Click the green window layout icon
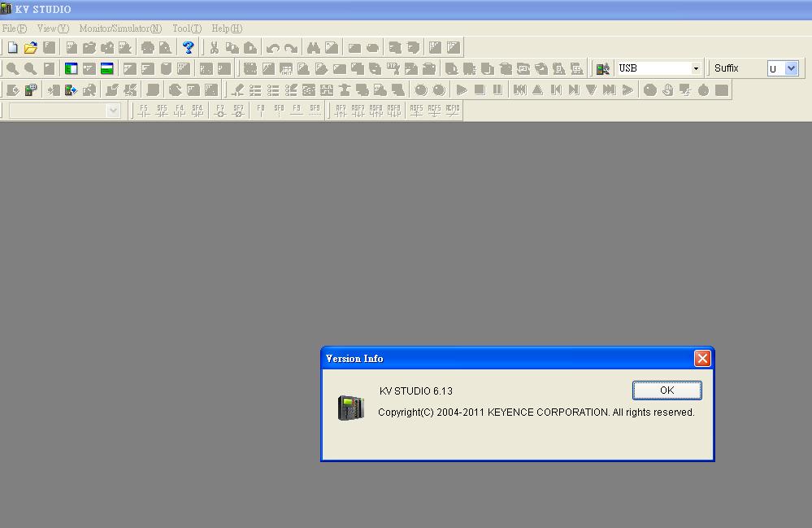 (71, 69)
